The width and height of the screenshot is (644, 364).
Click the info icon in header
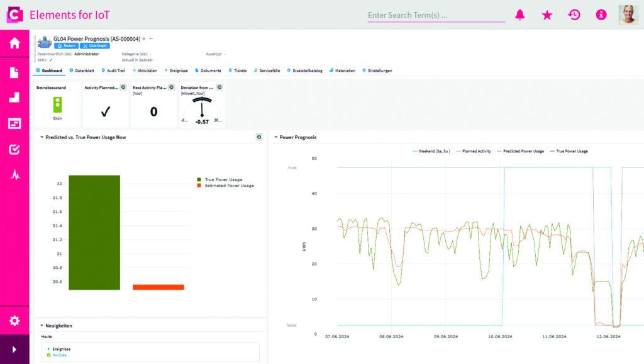[x=601, y=15]
